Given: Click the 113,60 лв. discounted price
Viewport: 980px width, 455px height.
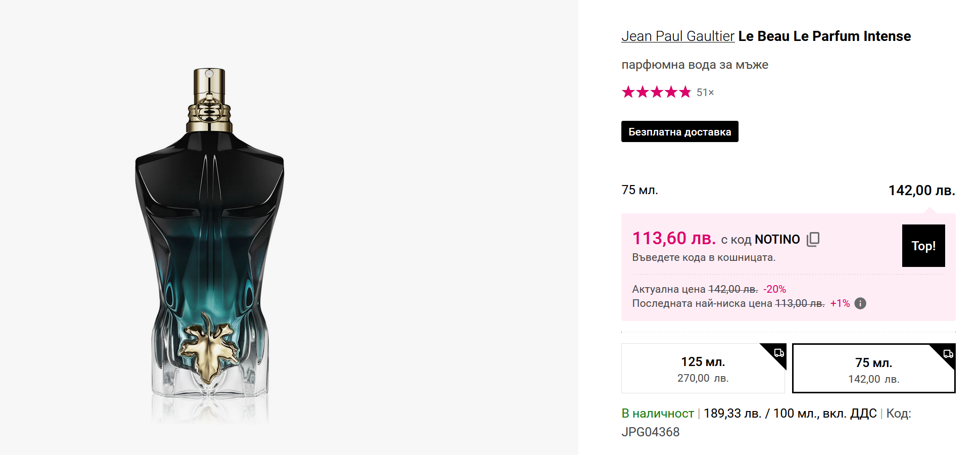Looking at the screenshot, I should pyautogui.click(x=673, y=238).
